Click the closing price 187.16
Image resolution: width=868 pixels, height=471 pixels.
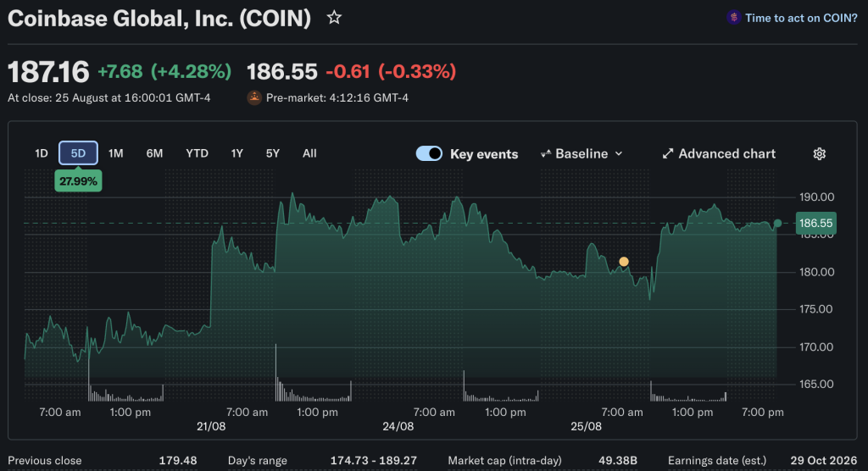(x=48, y=72)
